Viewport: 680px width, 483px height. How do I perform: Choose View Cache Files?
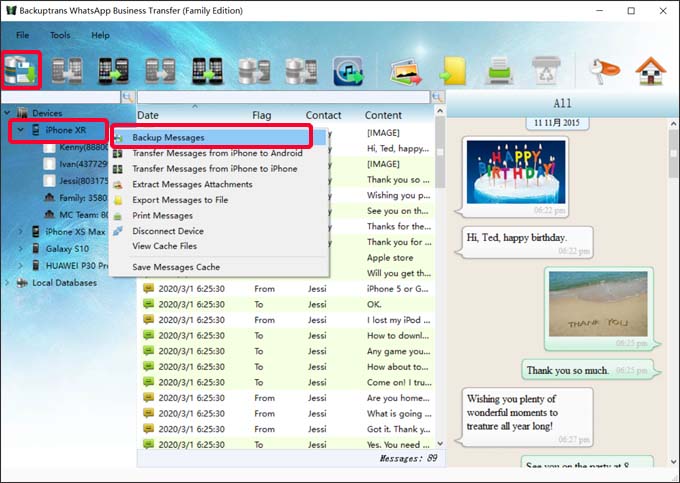point(218,246)
